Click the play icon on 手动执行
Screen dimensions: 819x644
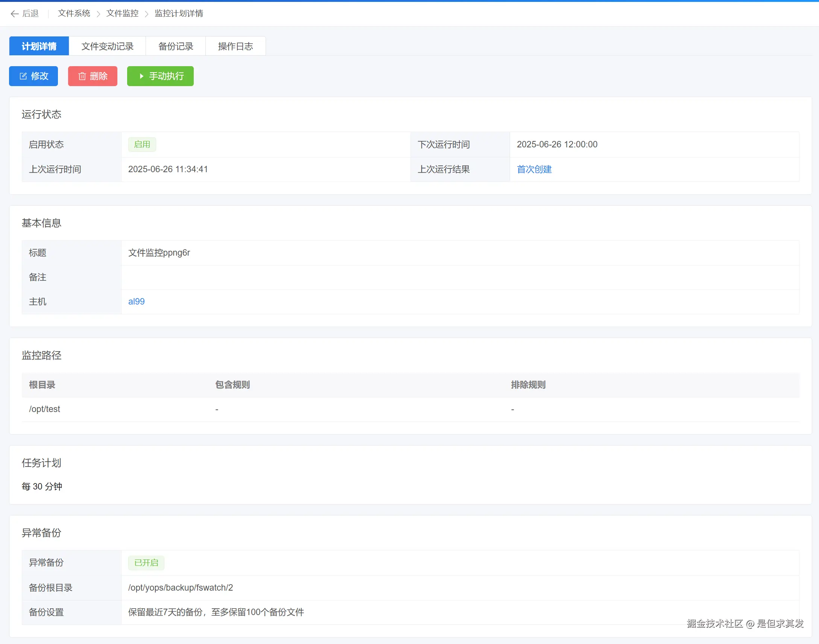point(141,76)
